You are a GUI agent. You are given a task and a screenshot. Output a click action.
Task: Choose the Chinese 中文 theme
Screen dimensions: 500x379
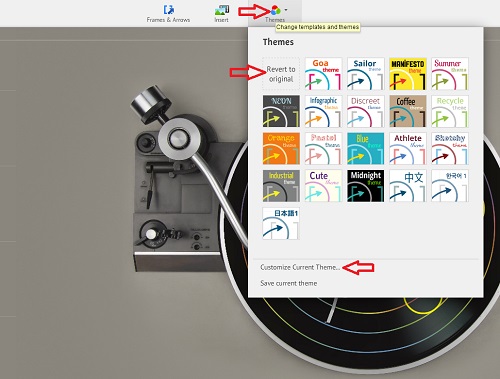(408, 186)
